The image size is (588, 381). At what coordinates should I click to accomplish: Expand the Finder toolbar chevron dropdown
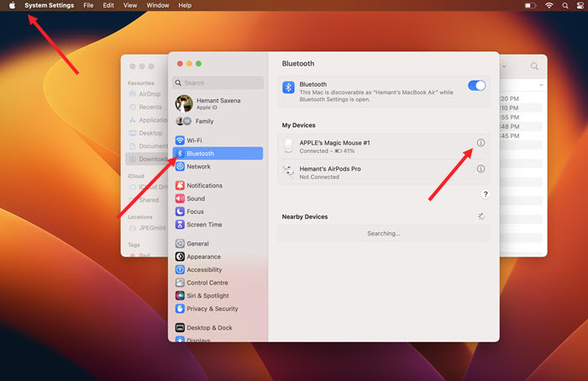(504, 66)
